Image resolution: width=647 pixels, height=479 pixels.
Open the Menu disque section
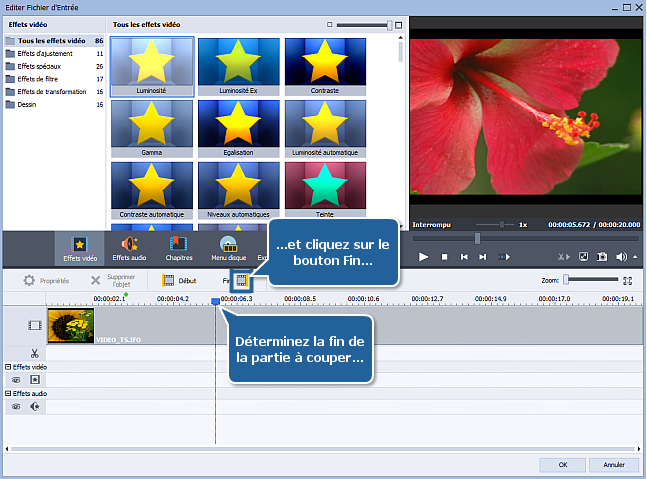pyautogui.click(x=228, y=249)
